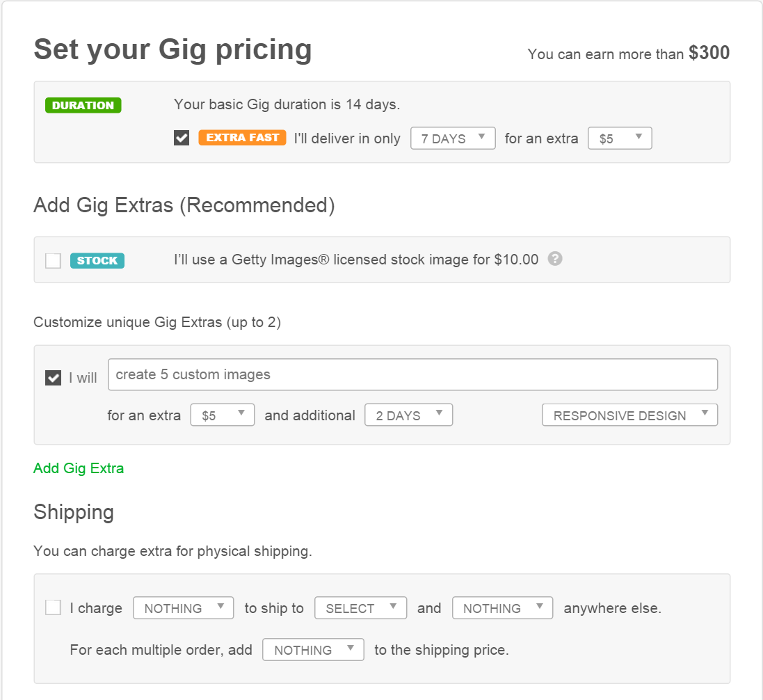763x700 pixels.
Task: Open the 'I charge' NOTHING dropdown
Action: (x=183, y=608)
